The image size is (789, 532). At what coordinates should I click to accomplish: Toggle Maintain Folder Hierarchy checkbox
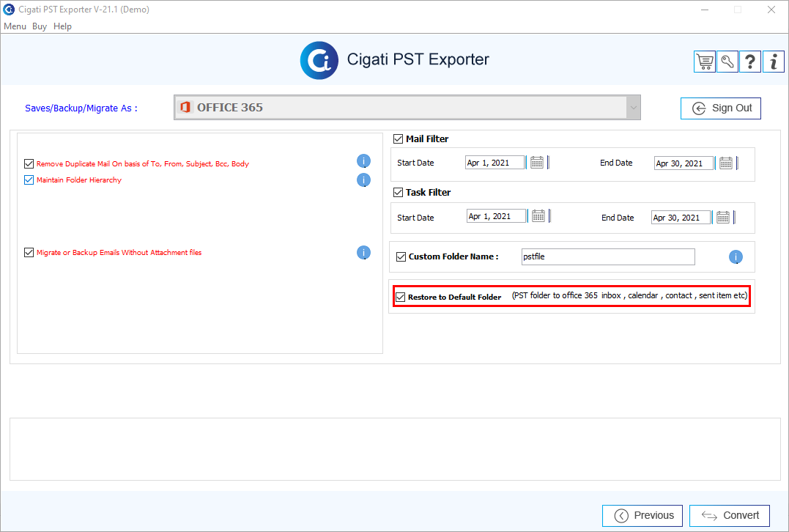pos(29,180)
